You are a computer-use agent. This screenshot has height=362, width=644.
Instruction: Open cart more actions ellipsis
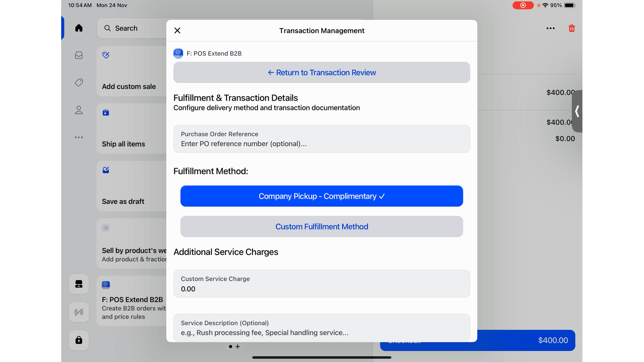click(x=551, y=28)
